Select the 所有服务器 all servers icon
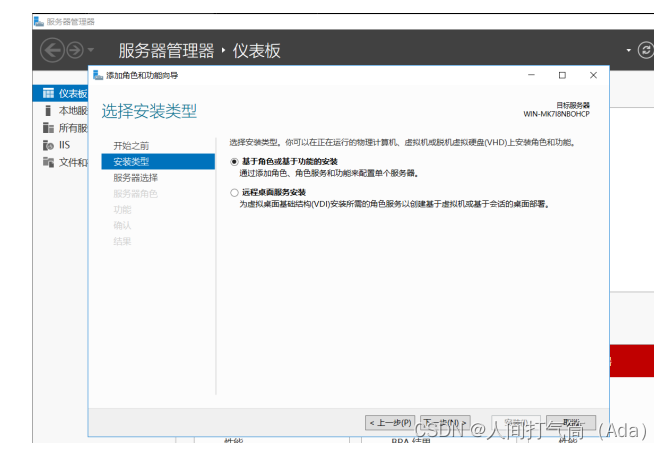662x450 pixels. [x=48, y=127]
